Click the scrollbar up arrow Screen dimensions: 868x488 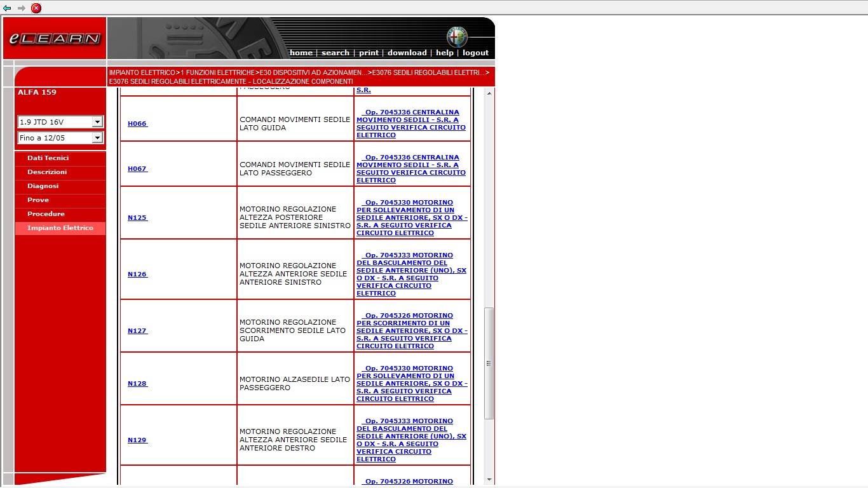tap(489, 93)
